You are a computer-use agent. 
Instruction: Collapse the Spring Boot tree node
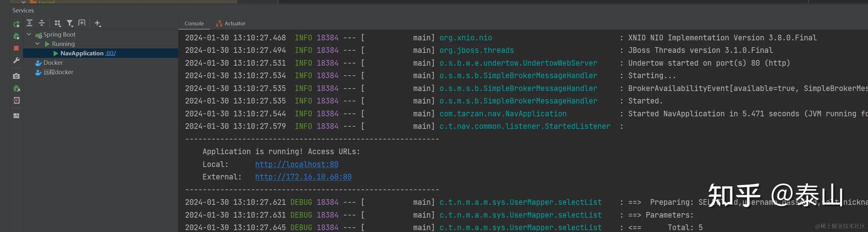coord(29,34)
